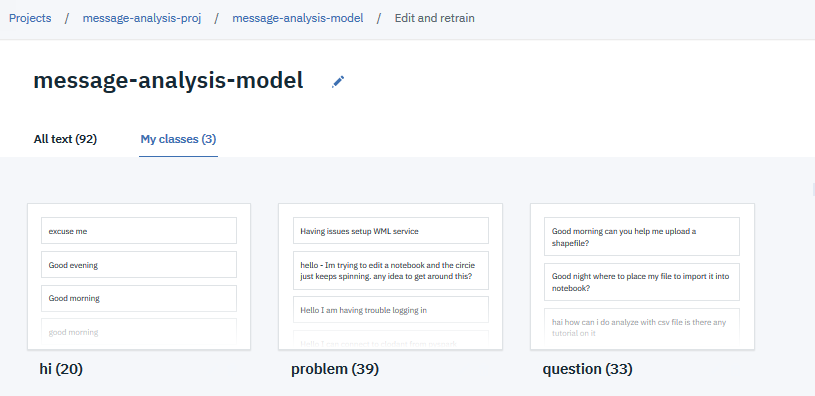Select the 'Good evening' text entry
This screenshot has width=815, height=396.
coord(139,265)
